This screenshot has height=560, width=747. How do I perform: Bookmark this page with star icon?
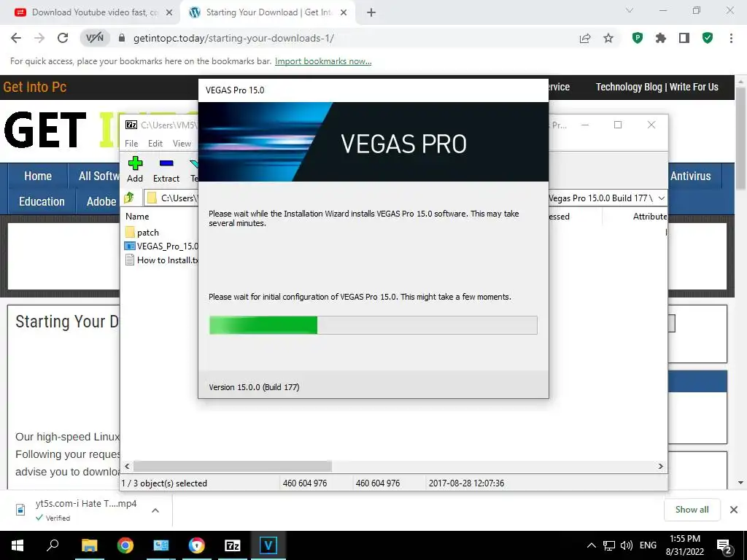pyautogui.click(x=608, y=38)
